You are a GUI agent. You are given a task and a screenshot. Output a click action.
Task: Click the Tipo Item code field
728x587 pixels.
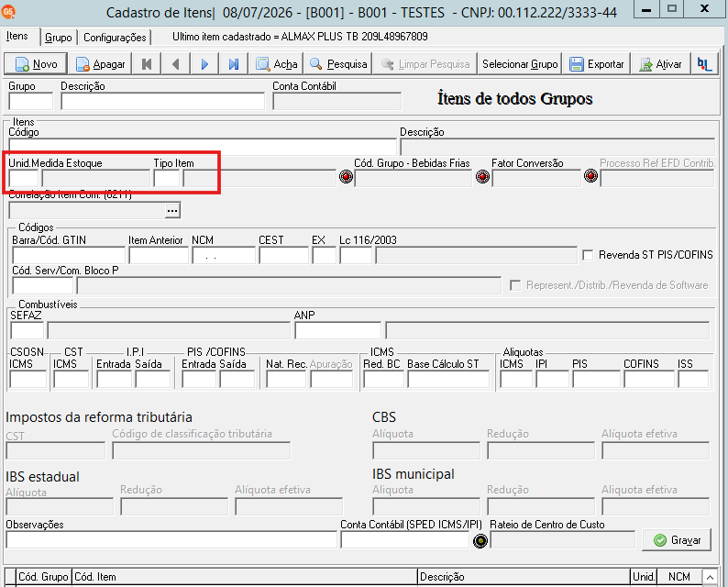coord(167,178)
